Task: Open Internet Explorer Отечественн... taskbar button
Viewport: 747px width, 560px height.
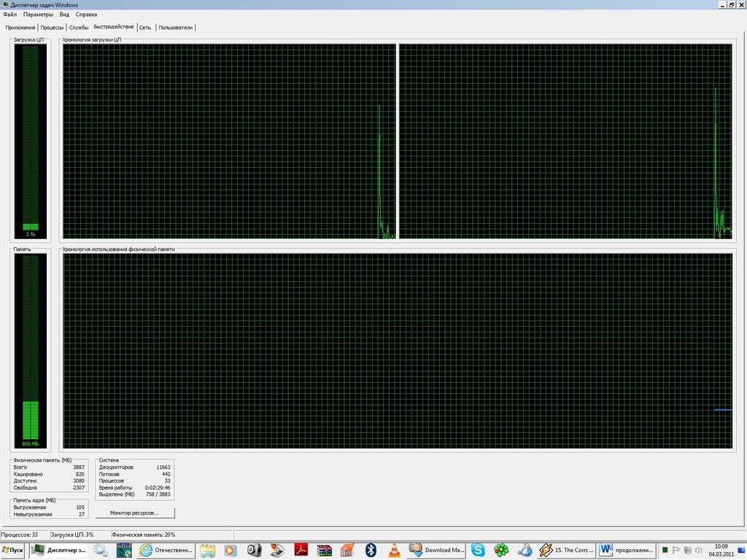Action: coord(166,550)
